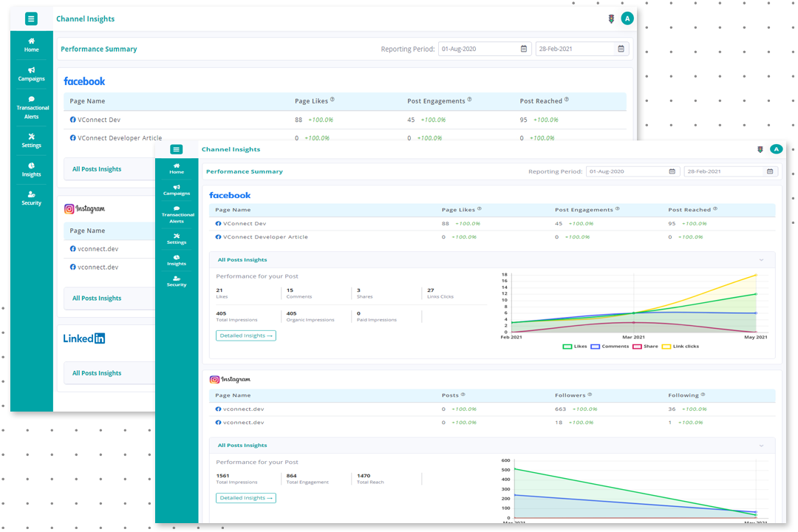The height and width of the screenshot is (532, 798).
Task: Expand LinkedIn All Posts Insights in the back window
Action: tap(97, 373)
